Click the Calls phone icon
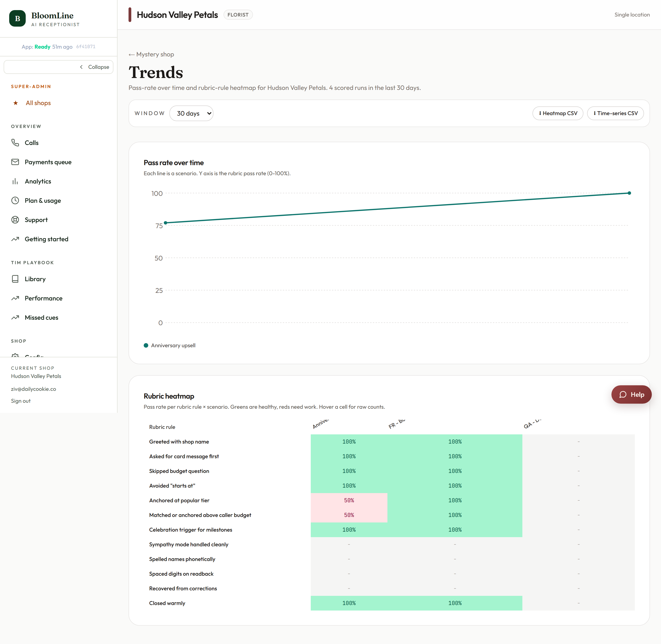This screenshot has width=661, height=644. [15, 143]
